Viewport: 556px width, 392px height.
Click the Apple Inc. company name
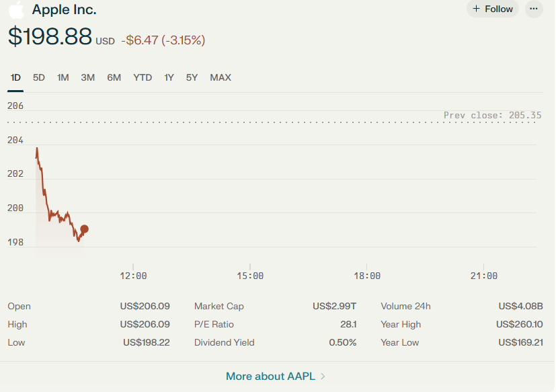point(64,9)
